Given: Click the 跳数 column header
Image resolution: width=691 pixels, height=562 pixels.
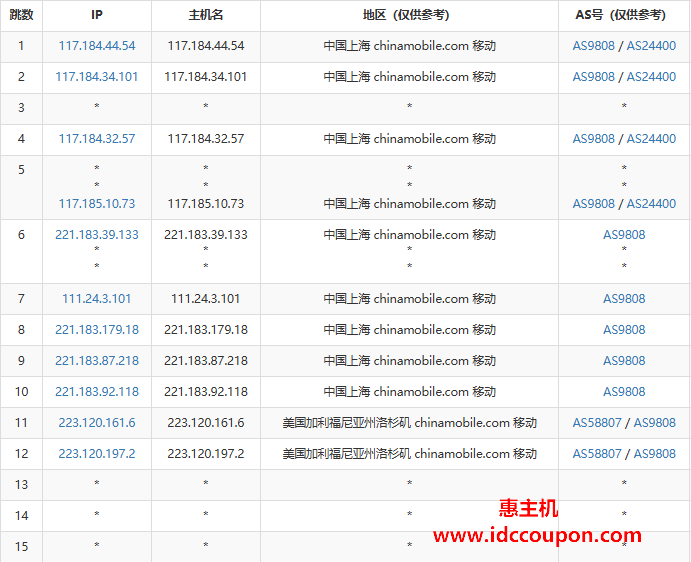Looking at the screenshot, I should (x=21, y=15).
